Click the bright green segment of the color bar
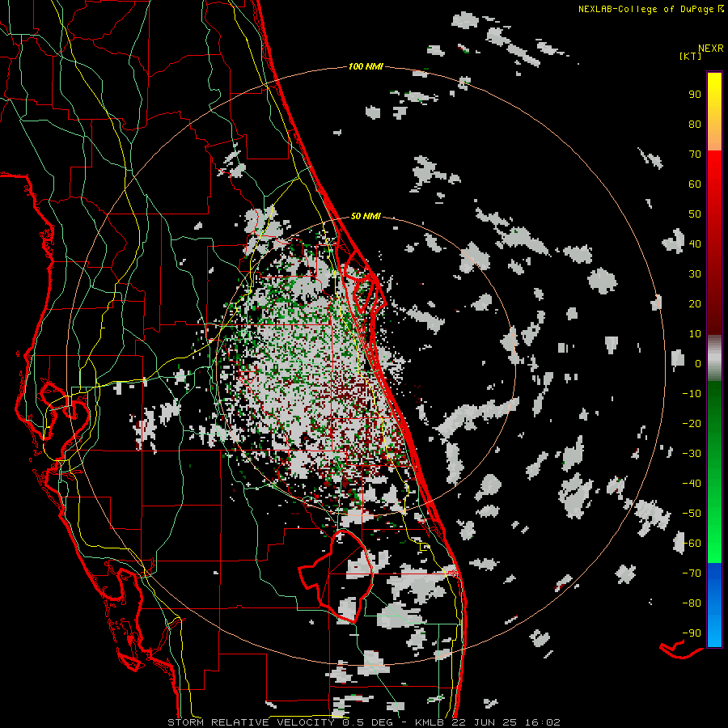This screenshot has width=728, height=728. 714,525
